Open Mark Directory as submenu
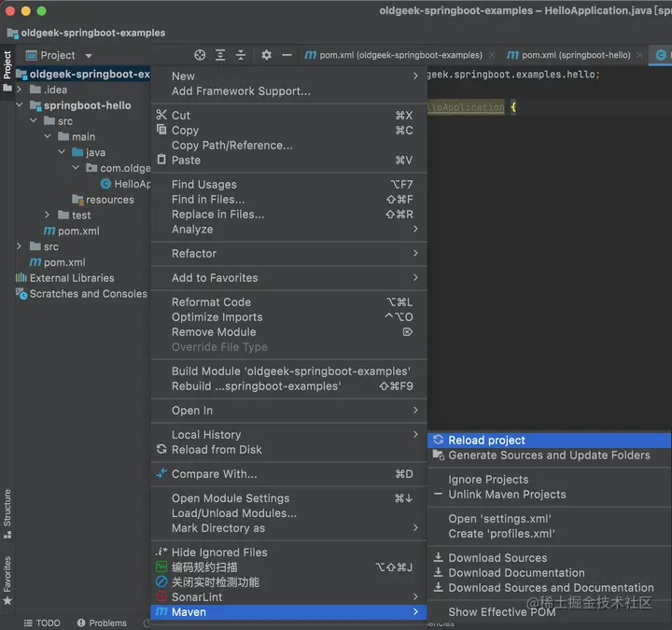This screenshot has width=672, height=630. point(288,528)
